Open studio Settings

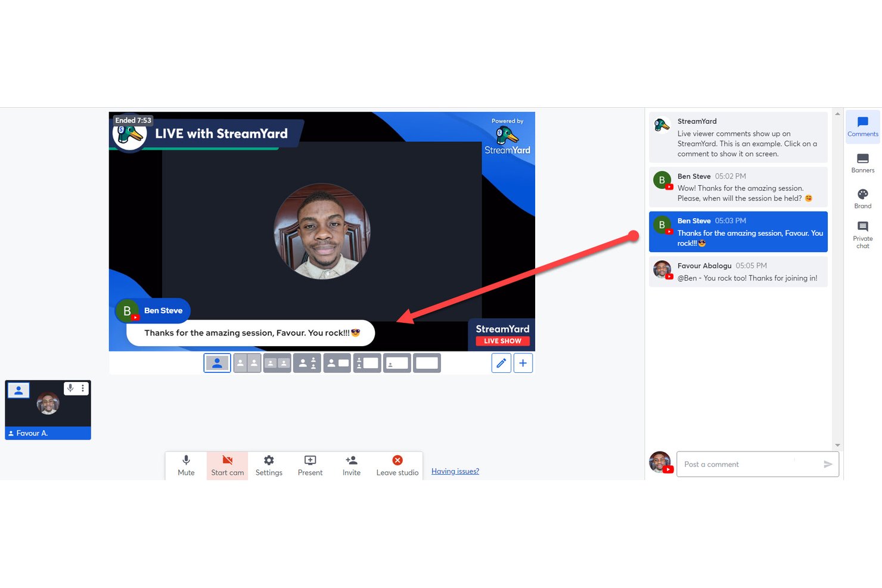pos(269,465)
